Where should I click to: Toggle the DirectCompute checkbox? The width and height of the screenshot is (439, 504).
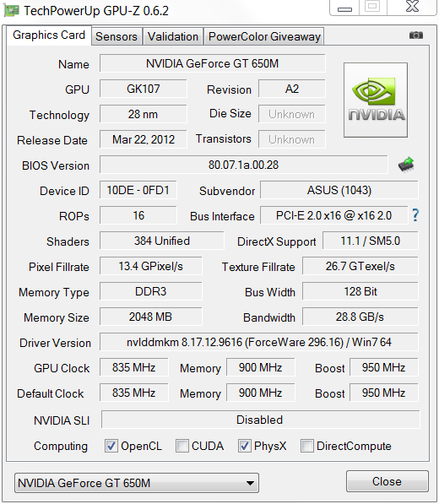[307, 446]
